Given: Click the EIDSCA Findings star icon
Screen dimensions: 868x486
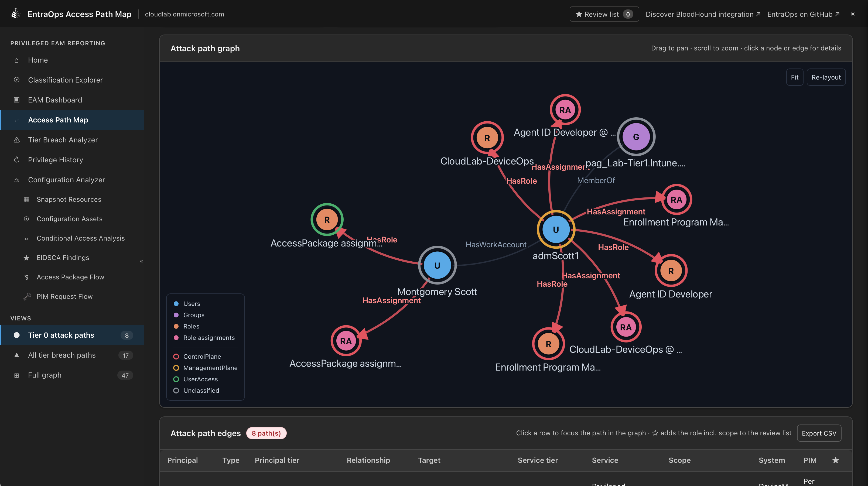Looking at the screenshot, I should click(x=26, y=258).
